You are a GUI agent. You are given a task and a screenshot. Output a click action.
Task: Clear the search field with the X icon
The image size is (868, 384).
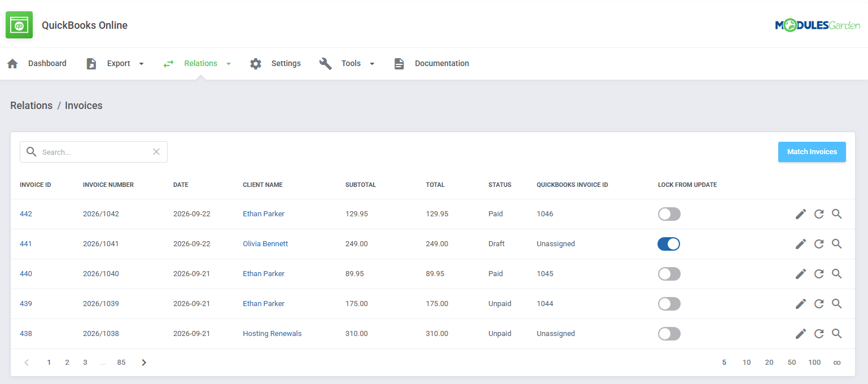pyautogui.click(x=156, y=151)
